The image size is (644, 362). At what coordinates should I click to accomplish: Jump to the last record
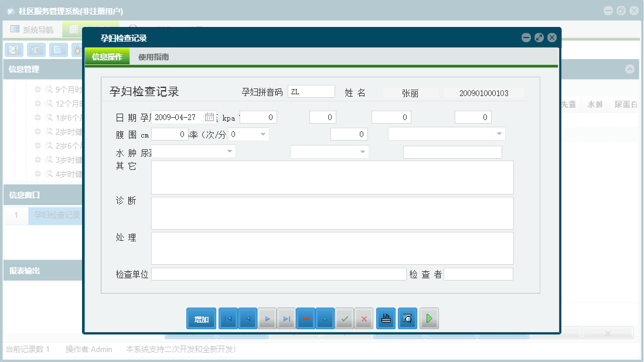click(x=287, y=319)
